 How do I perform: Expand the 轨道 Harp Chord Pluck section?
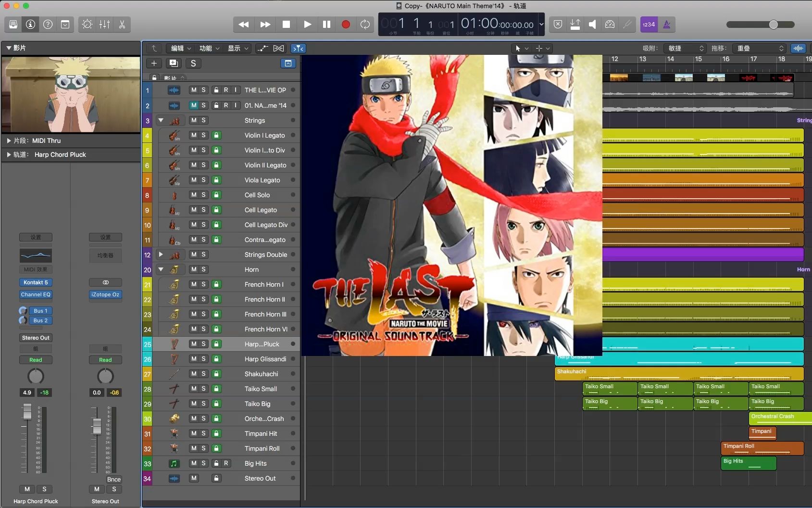tap(9, 154)
